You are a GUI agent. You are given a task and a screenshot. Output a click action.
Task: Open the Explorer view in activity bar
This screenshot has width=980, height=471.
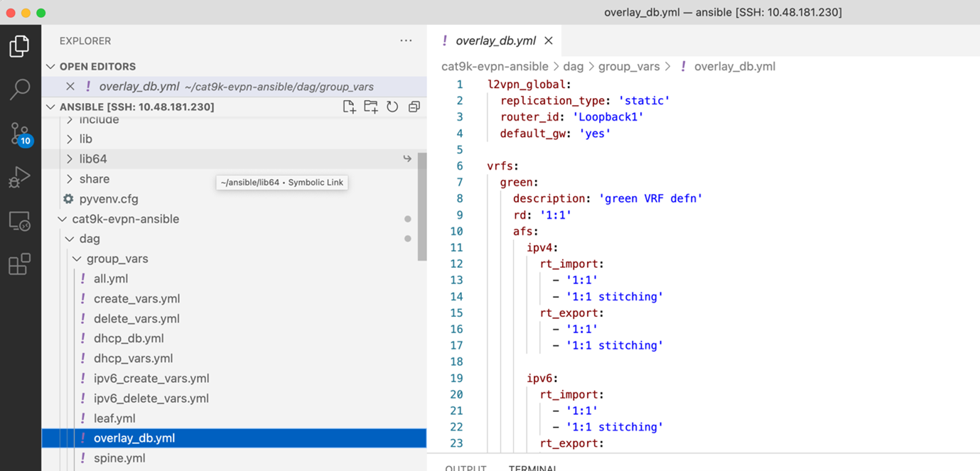coord(19,47)
